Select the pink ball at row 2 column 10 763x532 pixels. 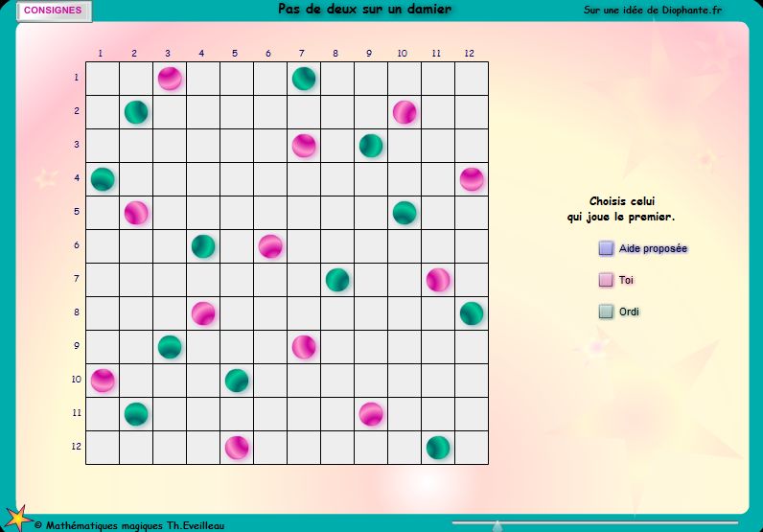(405, 112)
